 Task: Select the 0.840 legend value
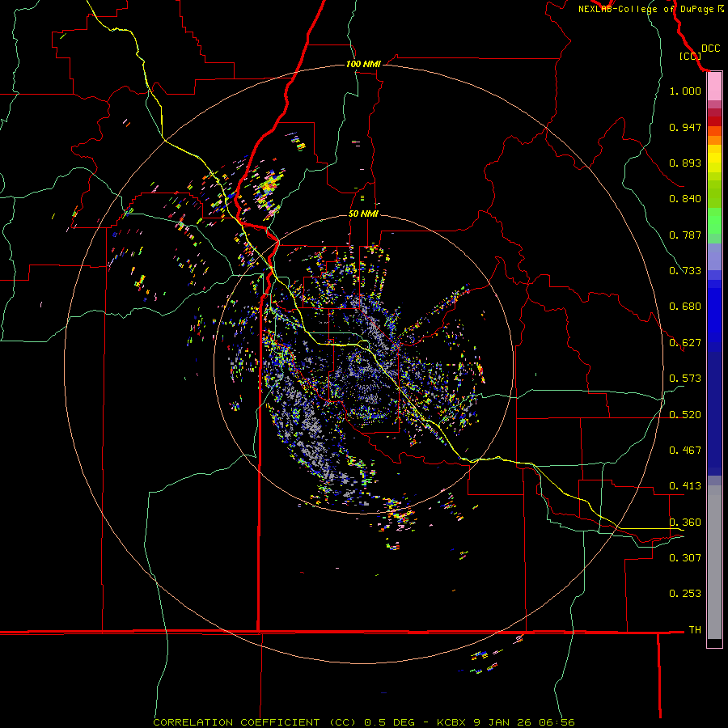(x=685, y=199)
